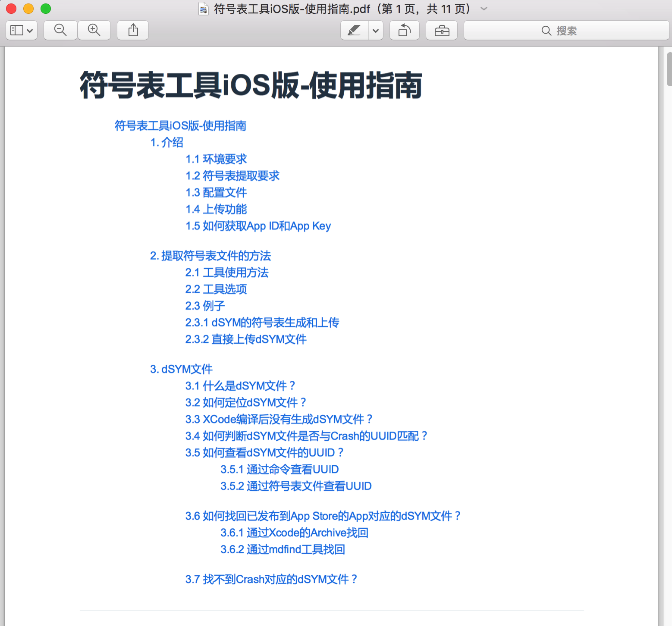
Task: Open 3.6 如何找回已发布到App Store link
Action: tap(323, 516)
